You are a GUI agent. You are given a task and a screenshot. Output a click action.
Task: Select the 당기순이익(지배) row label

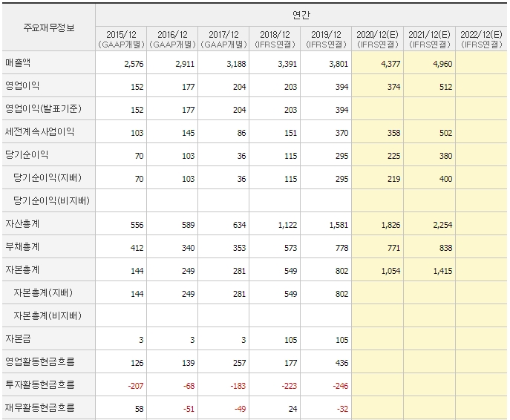[x=48, y=178]
